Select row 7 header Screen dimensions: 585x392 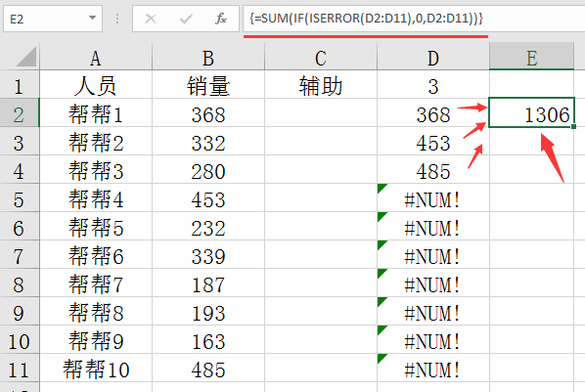click(19, 255)
